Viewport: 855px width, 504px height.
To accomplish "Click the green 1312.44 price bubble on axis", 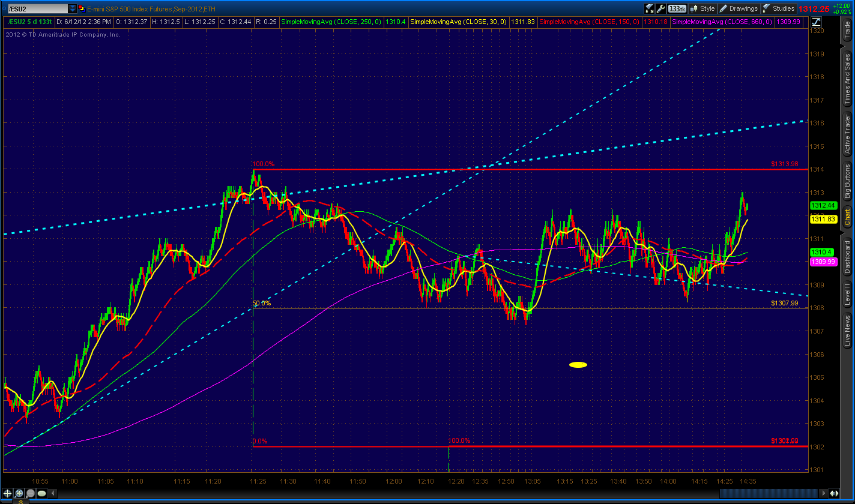I will [x=823, y=205].
